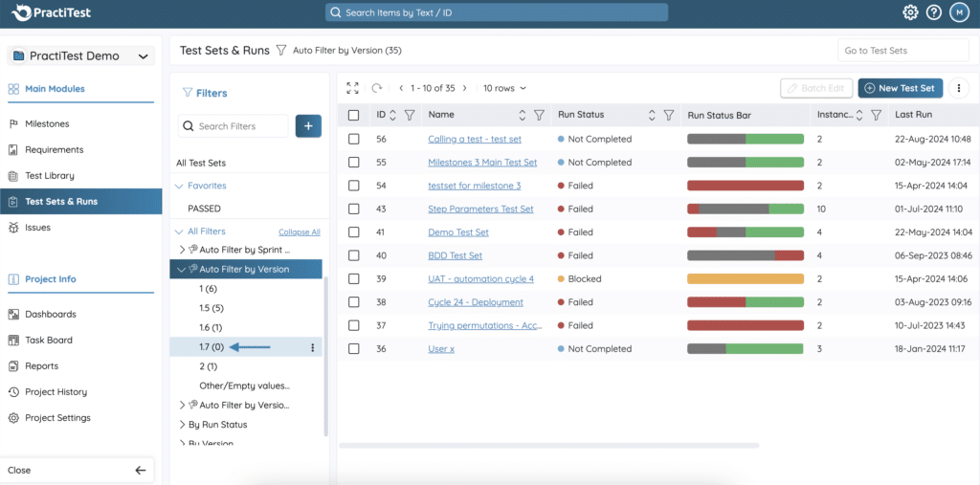Expand Auto Filter by Sprint tree node
The width and height of the screenshot is (980, 485).
coord(182,249)
